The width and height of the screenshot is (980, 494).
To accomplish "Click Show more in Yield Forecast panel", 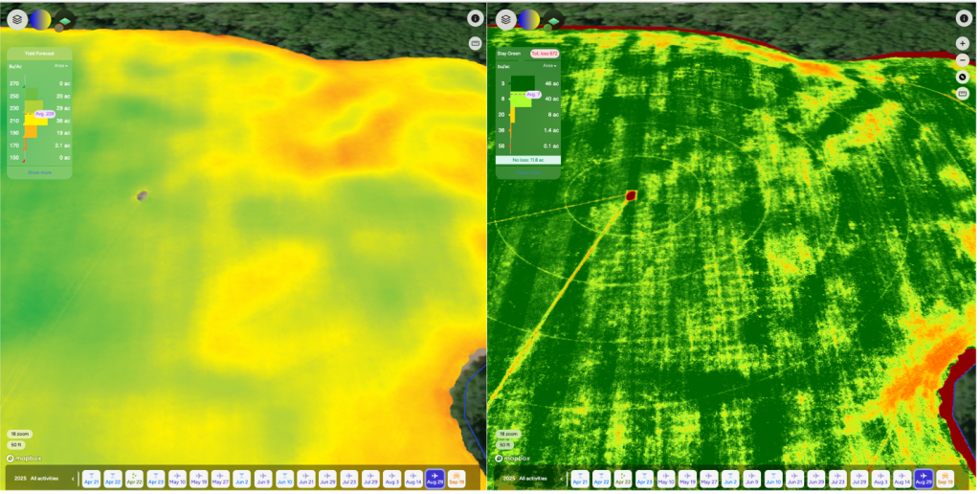I will tap(39, 172).
